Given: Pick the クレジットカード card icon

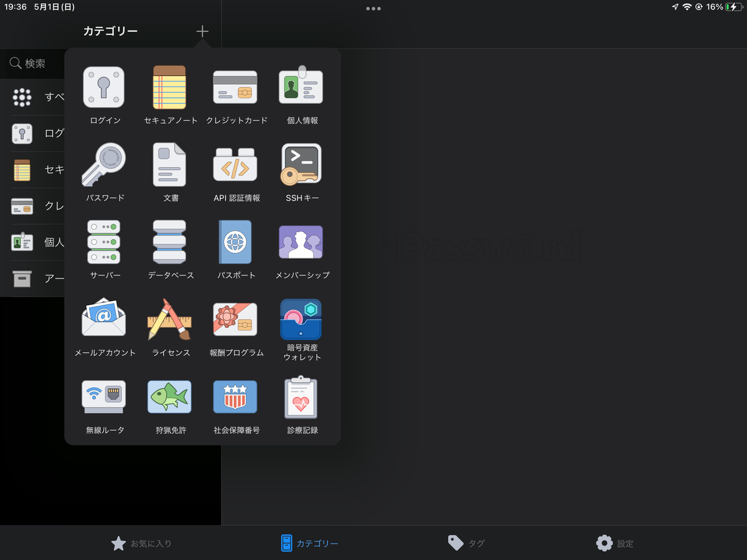Looking at the screenshot, I should [235, 87].
